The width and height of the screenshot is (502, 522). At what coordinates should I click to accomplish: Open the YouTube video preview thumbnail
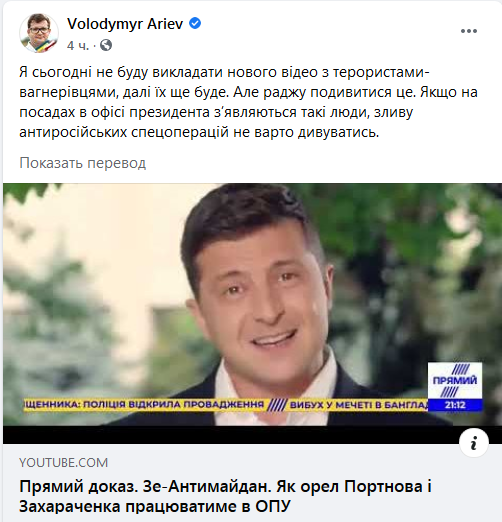tap(252, 313)
